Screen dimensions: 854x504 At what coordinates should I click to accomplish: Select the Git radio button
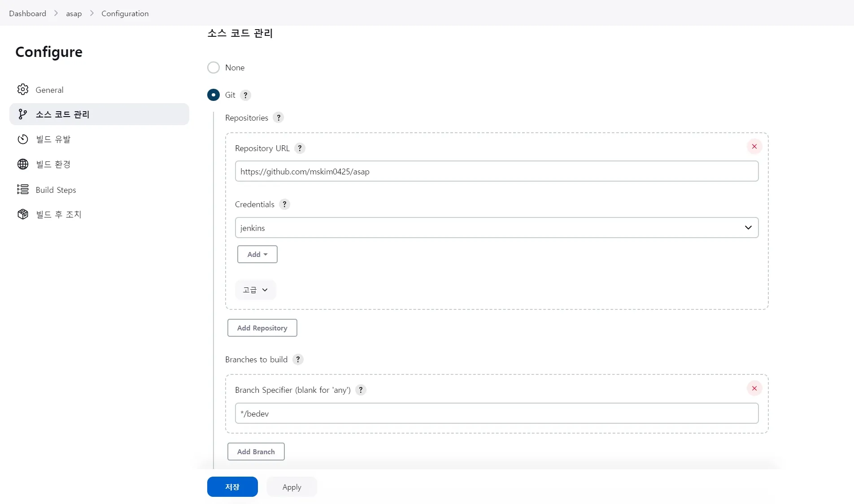point(213,95)
